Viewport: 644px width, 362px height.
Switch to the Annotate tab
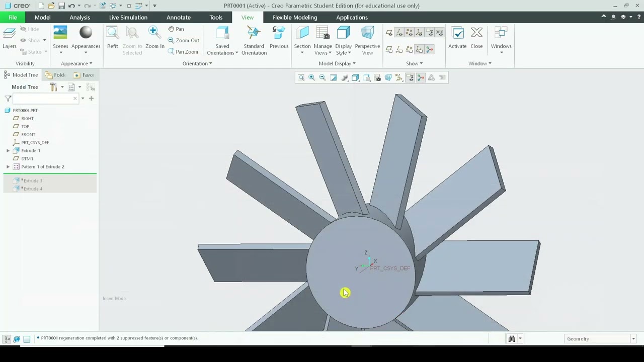pyautogui.click(x=179, y=18)
